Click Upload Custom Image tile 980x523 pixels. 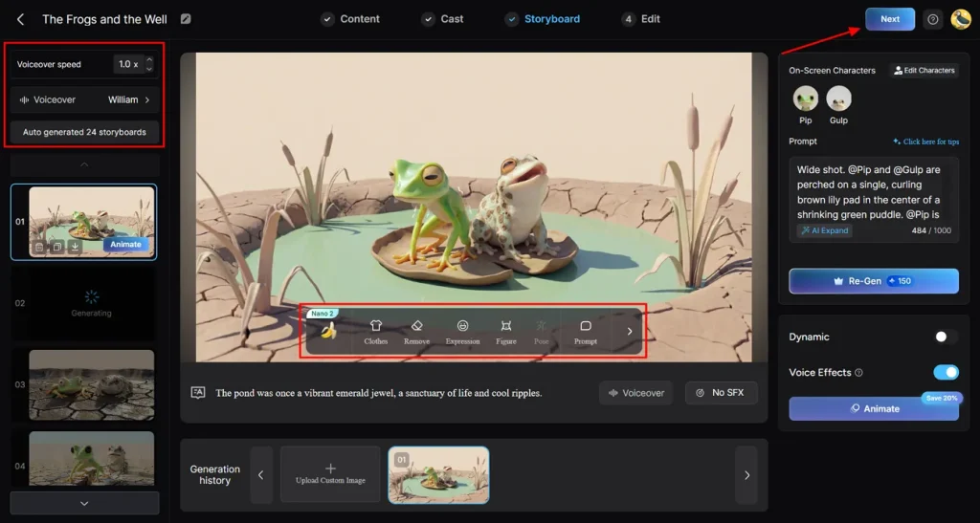point(330,474)
